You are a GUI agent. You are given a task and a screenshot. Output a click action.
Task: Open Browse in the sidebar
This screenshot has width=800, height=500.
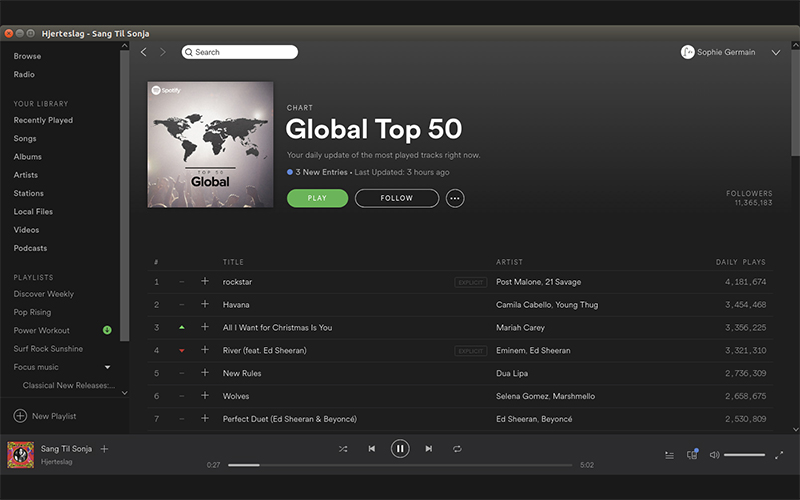(28, 56)
